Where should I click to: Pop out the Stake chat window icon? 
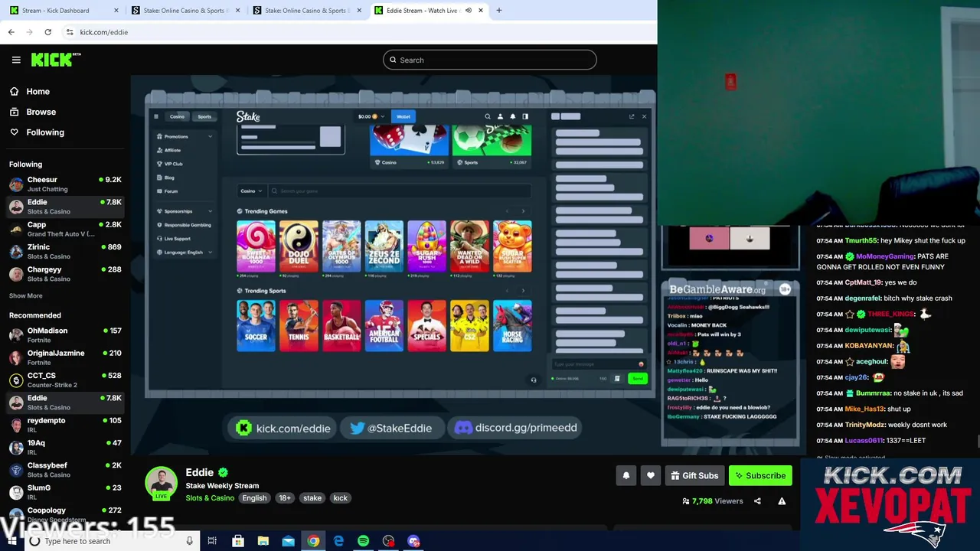(x=632, y=116)
